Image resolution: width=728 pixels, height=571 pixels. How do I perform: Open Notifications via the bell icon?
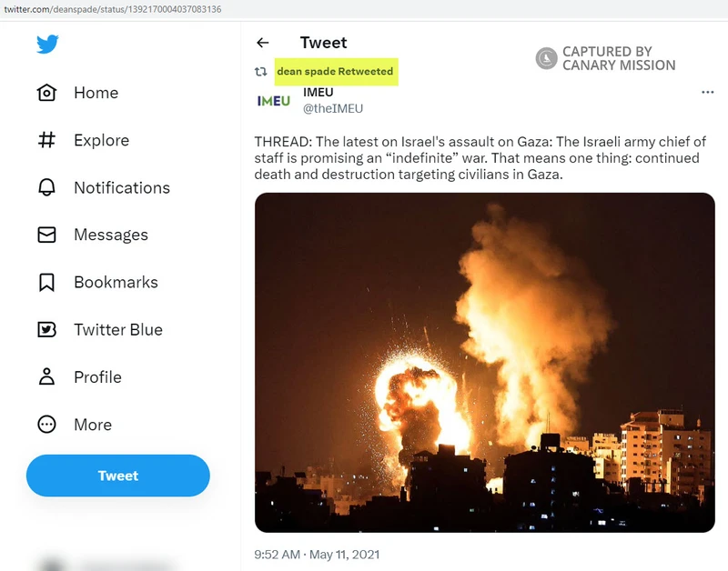[x=46, y=187]
